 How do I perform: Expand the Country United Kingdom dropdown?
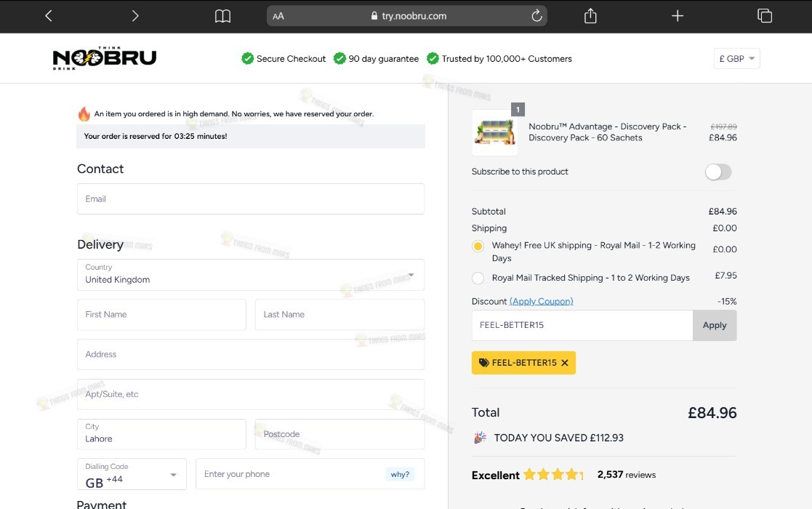pos(251,274)
